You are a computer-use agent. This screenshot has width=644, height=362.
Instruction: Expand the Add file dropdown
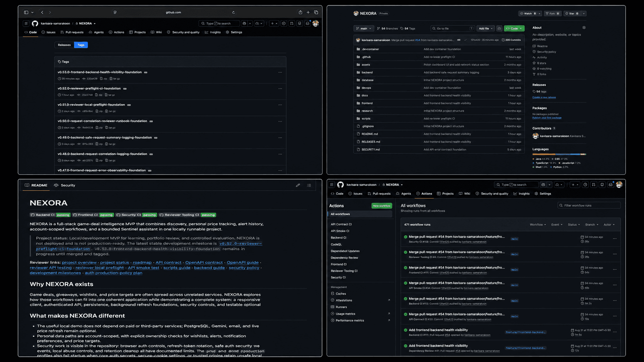point(486,28)
